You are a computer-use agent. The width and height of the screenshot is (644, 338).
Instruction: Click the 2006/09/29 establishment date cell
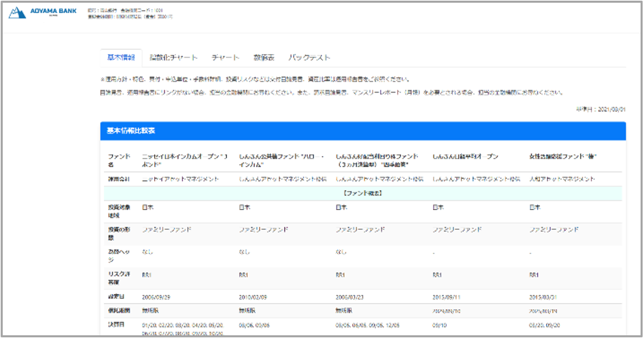click(156, 297)
